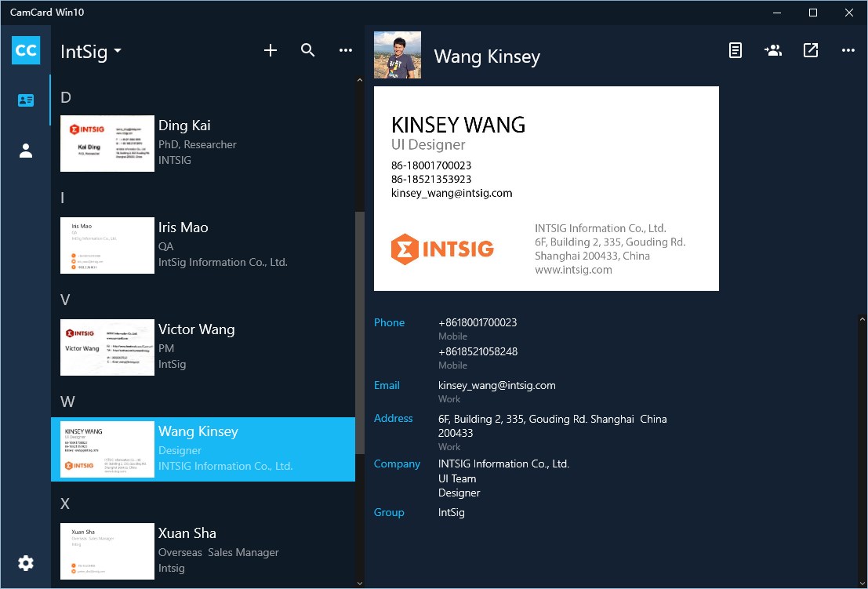Add a new card with plus icon
This screenshot has width=868, height=589.
(271, 50)
